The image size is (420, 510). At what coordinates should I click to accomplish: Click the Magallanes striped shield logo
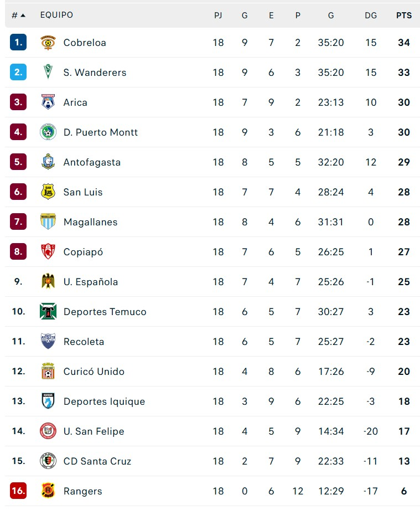click(x=48, y=222)
